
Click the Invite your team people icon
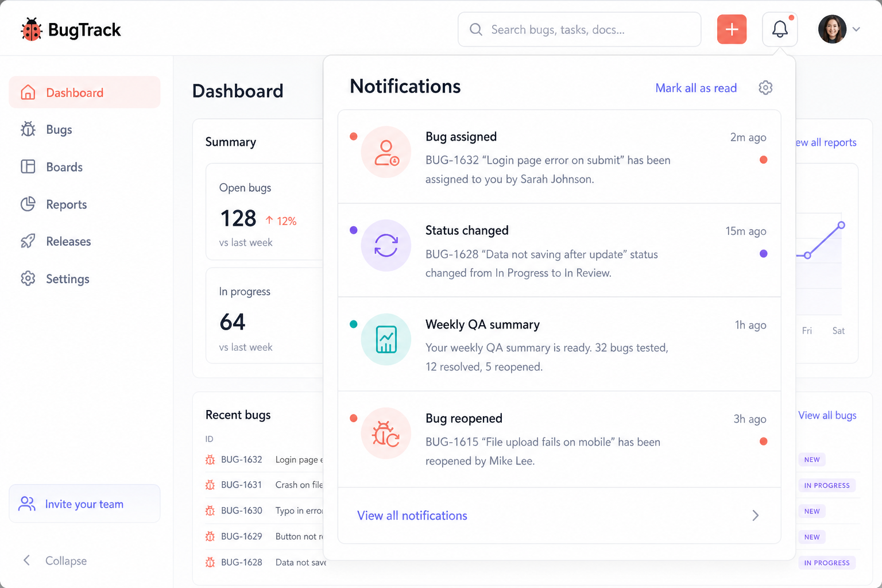coord(27,504)
